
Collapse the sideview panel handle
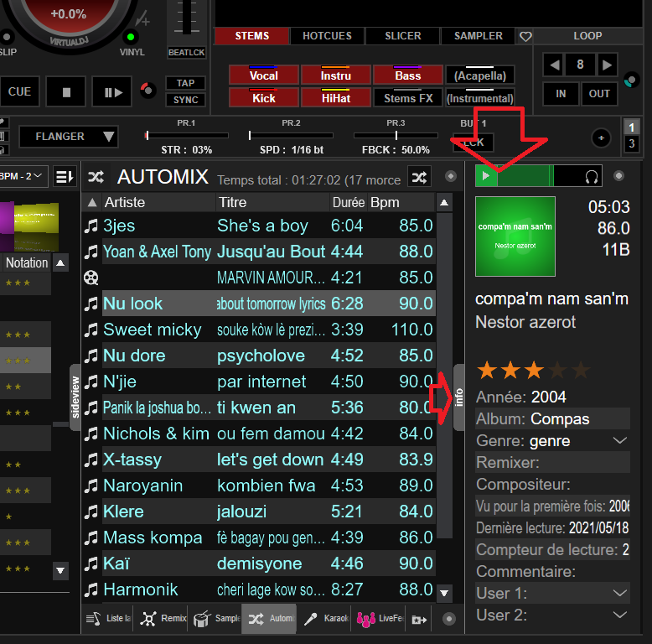pyautogui.click(x=75, y=397)
